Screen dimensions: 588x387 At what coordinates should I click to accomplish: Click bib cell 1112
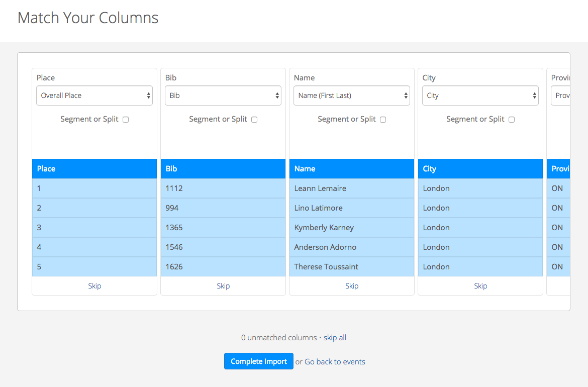click(x=223, y=188)
